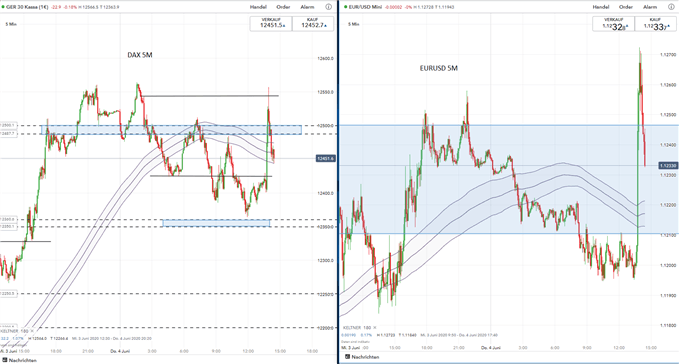Click the 12350.1 level label on the DAX chart
The height and width of the screenshot is (364, 679).
[8, 226]
